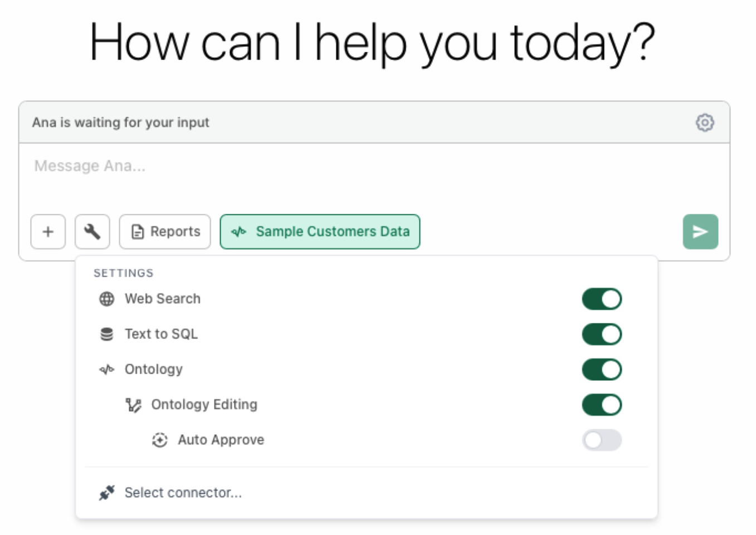The image size is (756, 535).
Task: Turn off Text to SQL
Action: click(x=602, y=333)
